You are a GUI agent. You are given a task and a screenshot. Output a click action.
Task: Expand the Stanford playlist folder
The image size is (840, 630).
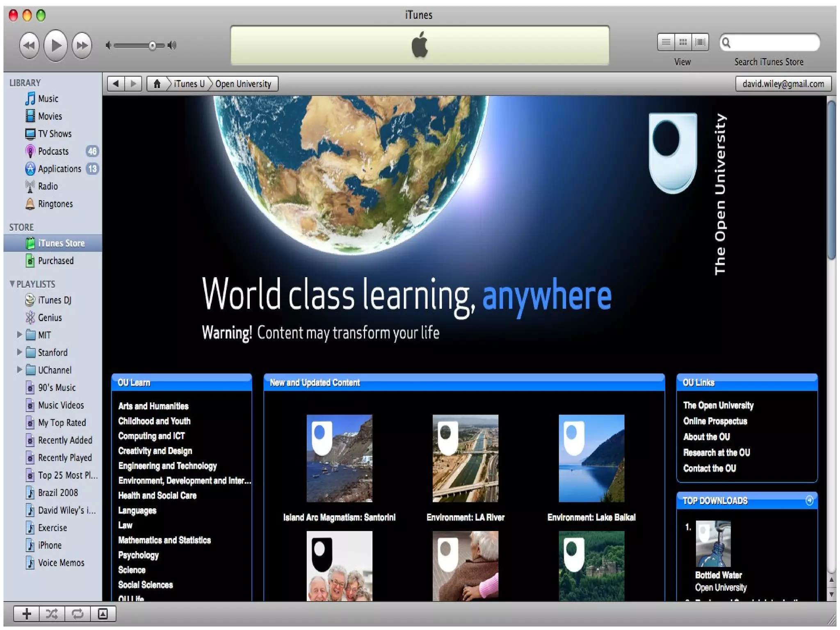19,352
